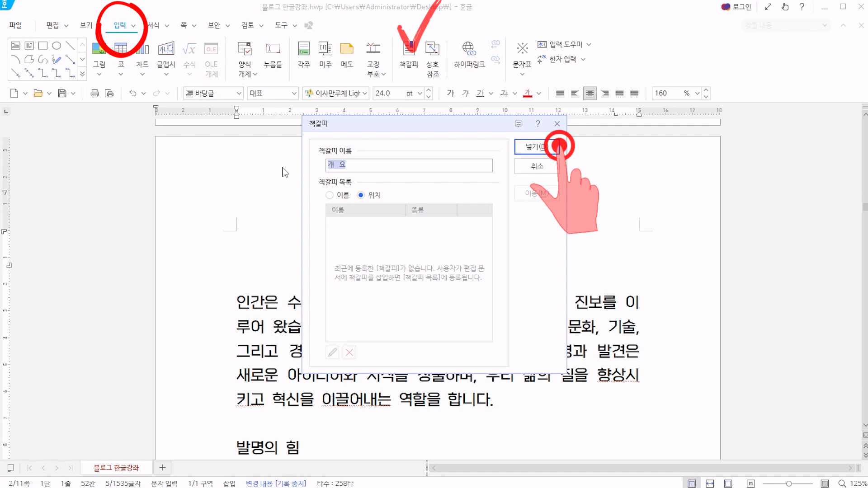Click the zoom slider in status bar

pyautogui.click(x=789, y=483)
